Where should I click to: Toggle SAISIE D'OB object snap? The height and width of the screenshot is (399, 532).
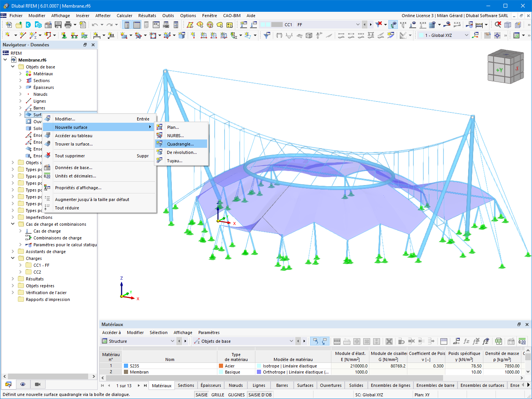260,395
